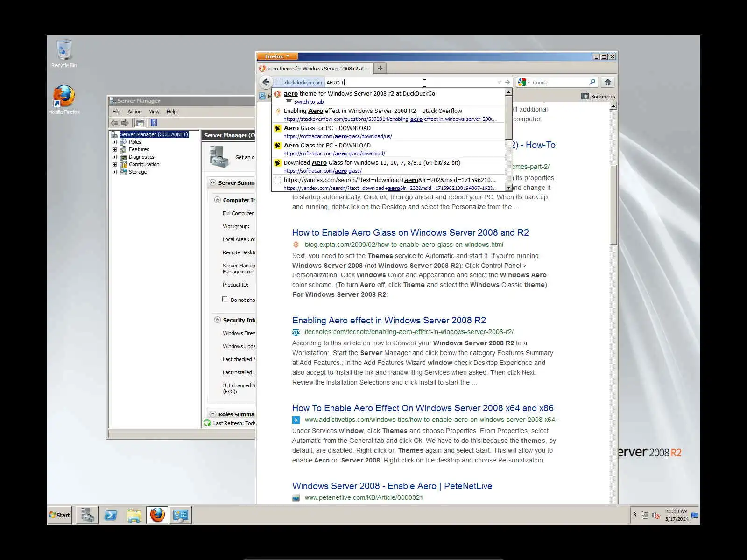Collapse the Roles Summary section chevron
This screenshot has height=560, width=747.
coord(213,414)
